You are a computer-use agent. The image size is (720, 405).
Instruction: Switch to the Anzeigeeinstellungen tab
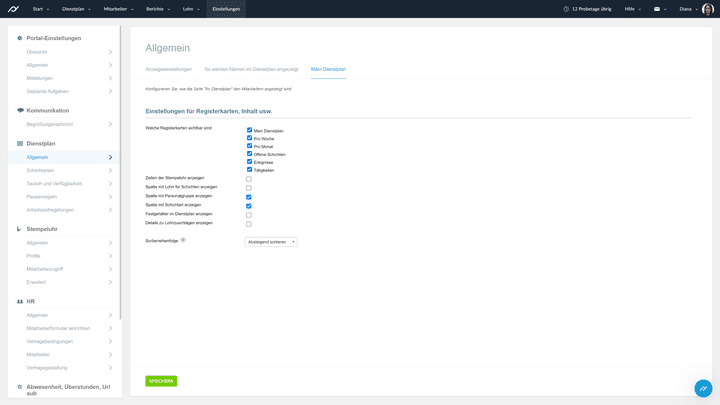pos(168,69)
